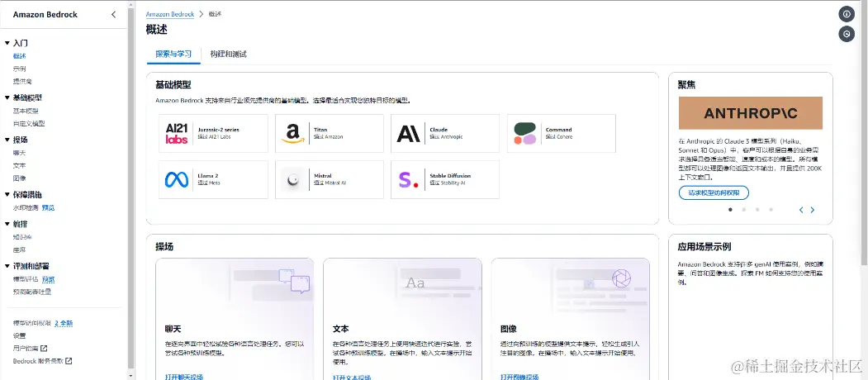
Task: Collapse the 评测和部署 sidebar section
Action: [7, 266]
